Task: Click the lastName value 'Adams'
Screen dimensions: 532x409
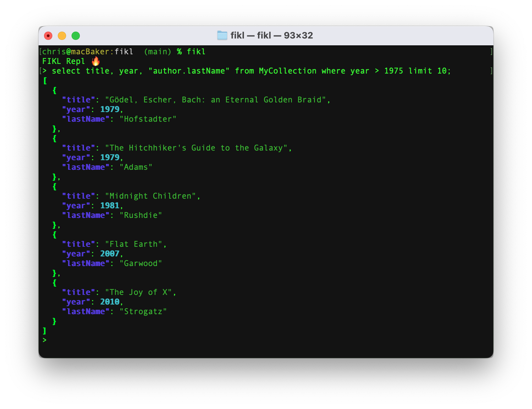Action: (136, 167)
